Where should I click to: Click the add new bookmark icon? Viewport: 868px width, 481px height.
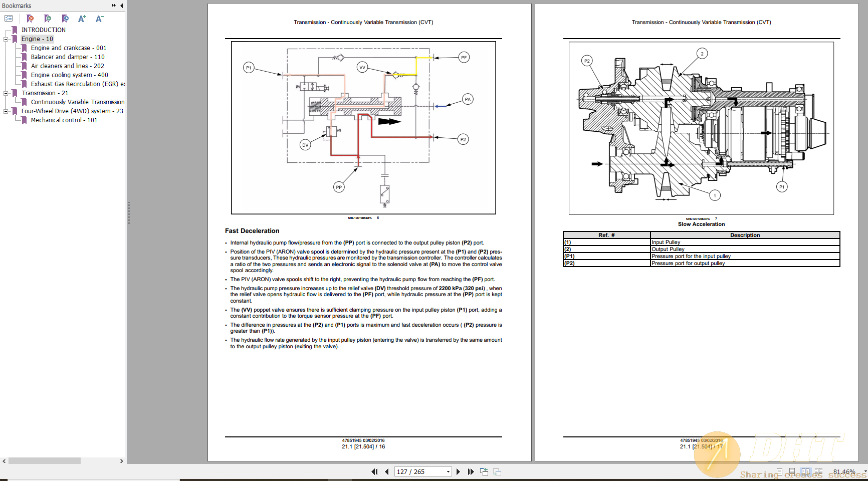[47, 18]
